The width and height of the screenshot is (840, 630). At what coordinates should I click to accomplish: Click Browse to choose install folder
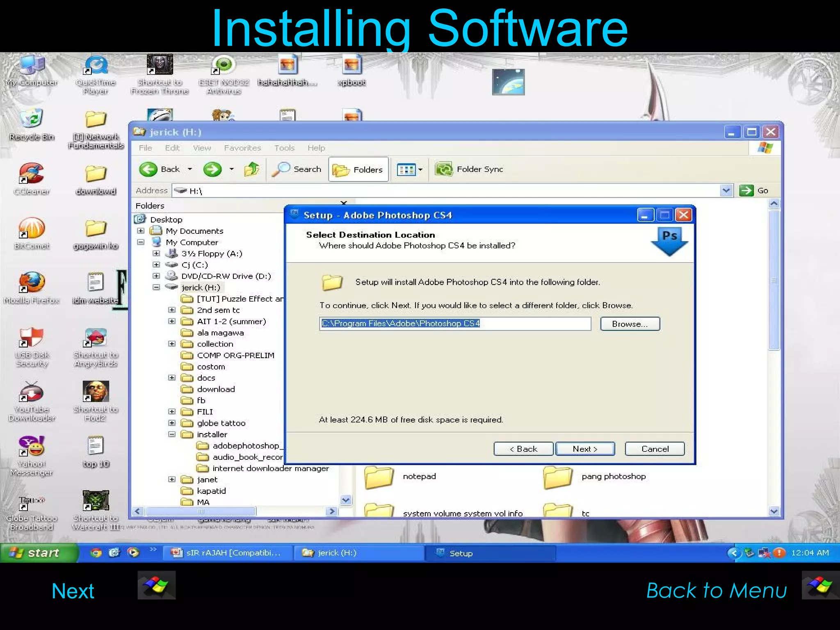coord(630,324)
